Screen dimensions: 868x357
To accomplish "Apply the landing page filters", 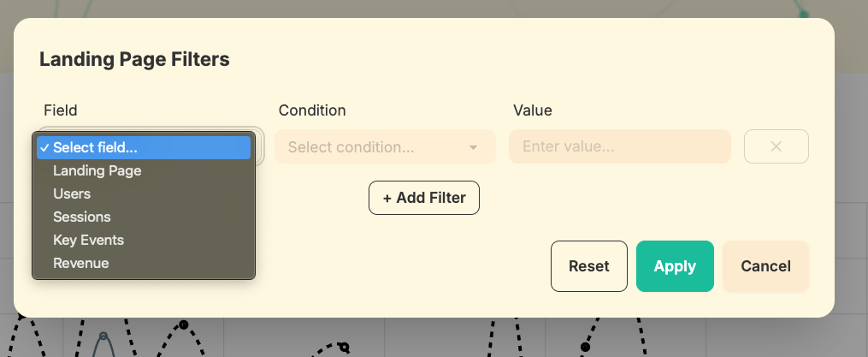I will coord(675,266).
